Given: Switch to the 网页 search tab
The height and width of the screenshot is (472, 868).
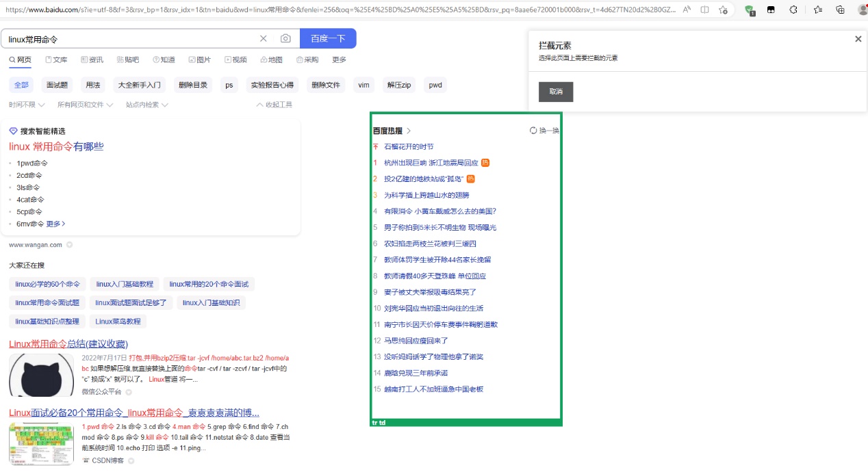Looking at the screenshot, I should [x=20, y=60].
